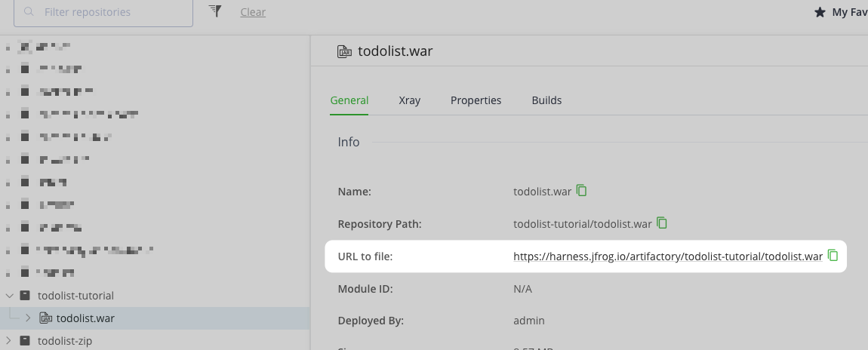
Task: Click the war file icon in tree
Action: [x=46, y=318]
